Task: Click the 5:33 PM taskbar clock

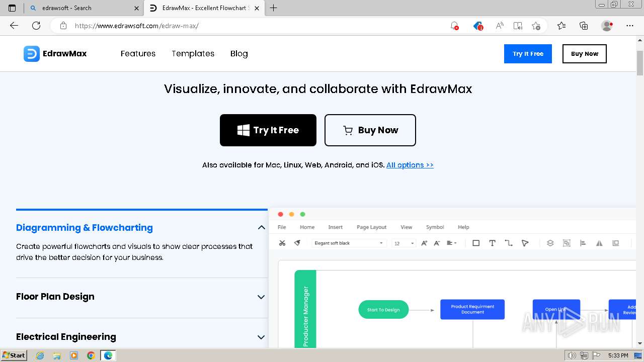Action: [618, 355]
